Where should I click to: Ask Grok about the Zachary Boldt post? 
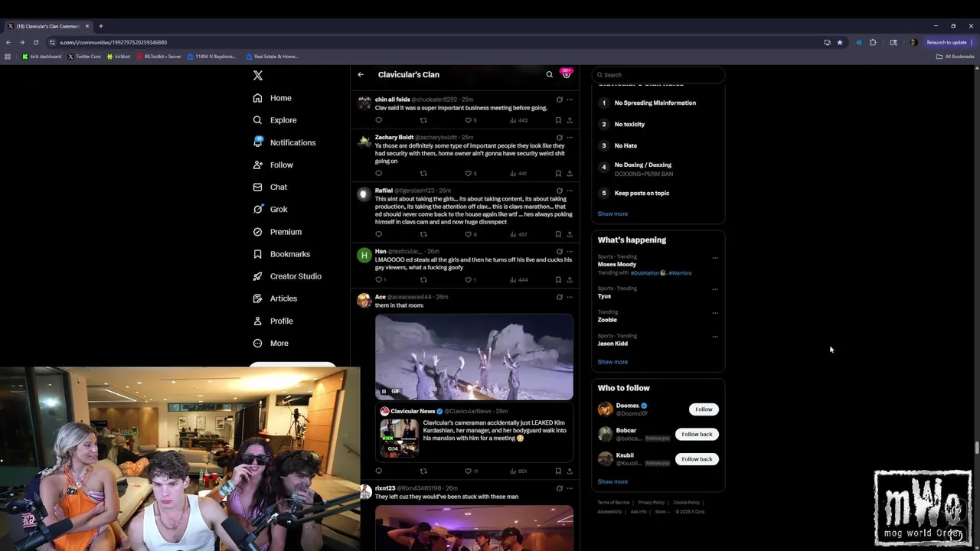coord(559,138)
